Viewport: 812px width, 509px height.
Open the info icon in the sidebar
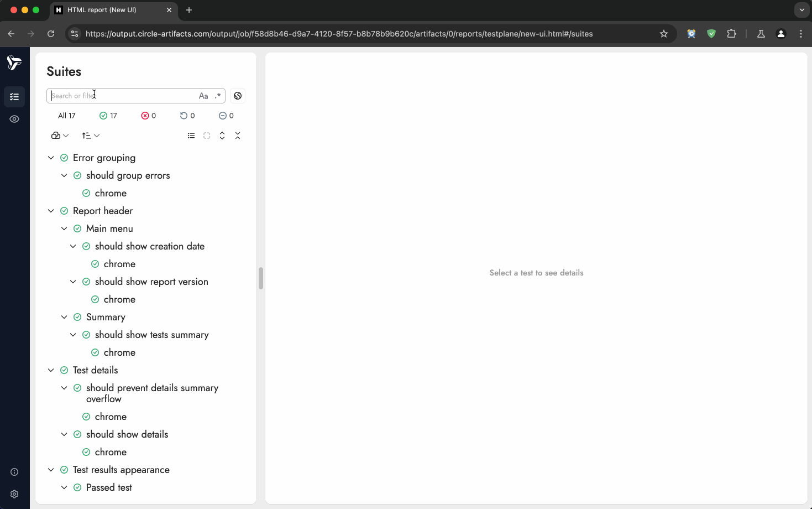[14, 472]
